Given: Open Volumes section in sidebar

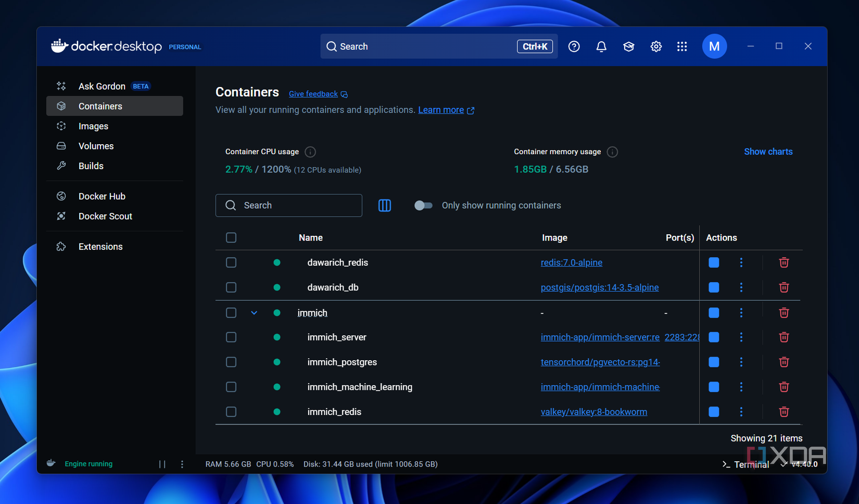Looking at the screenshot, I should (96, 146).
